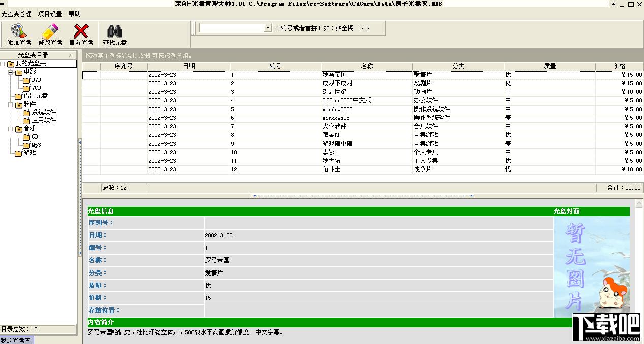Image resolution: width=644 pixels, height=344 pixels.
Task: Collapse the 电影 tree node
Action: coord(11,72)
